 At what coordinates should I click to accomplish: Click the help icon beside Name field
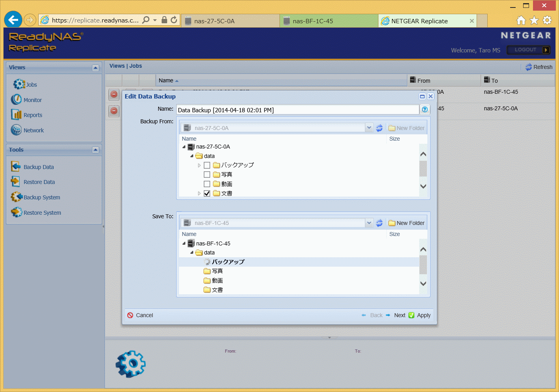click(425, 110)
